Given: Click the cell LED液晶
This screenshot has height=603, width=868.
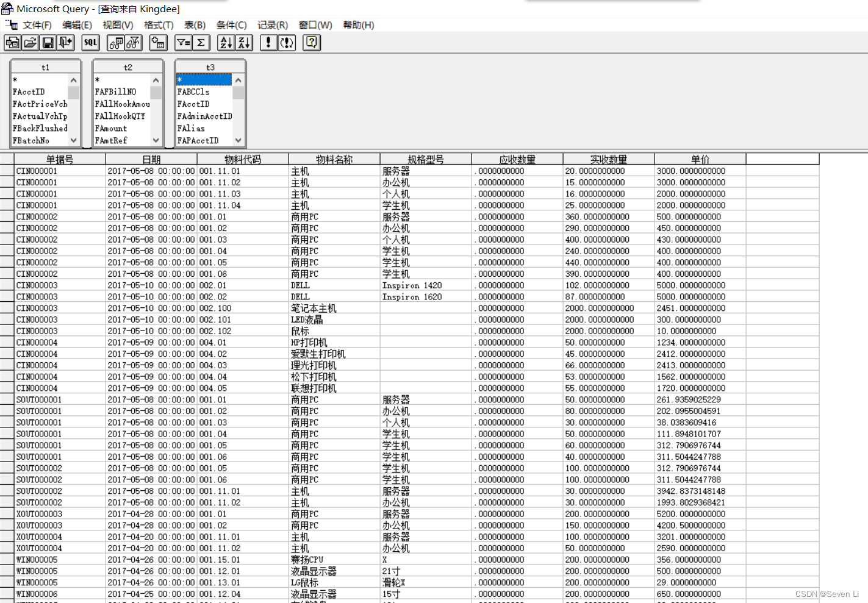Looking at the screenshot, I should (334, 319).
